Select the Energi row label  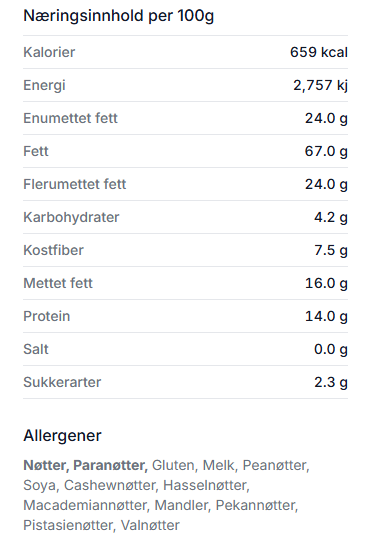pos(44,86)
